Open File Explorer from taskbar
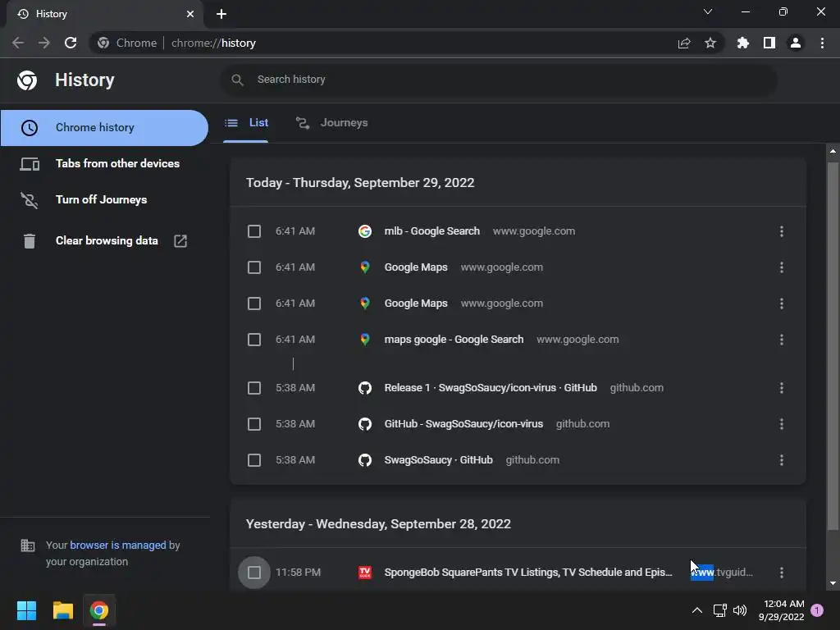The height and width of the screenshot is (630, 840). click(62, 610)
